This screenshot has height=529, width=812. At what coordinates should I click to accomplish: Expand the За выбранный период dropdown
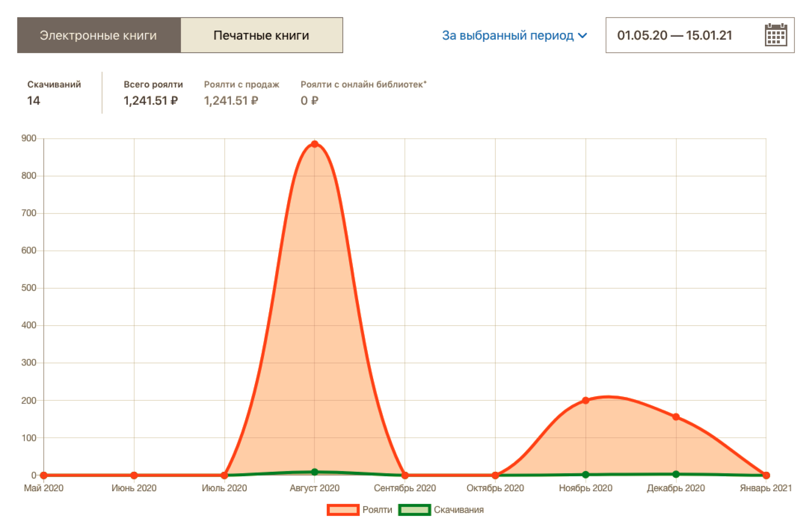point(514,35)
